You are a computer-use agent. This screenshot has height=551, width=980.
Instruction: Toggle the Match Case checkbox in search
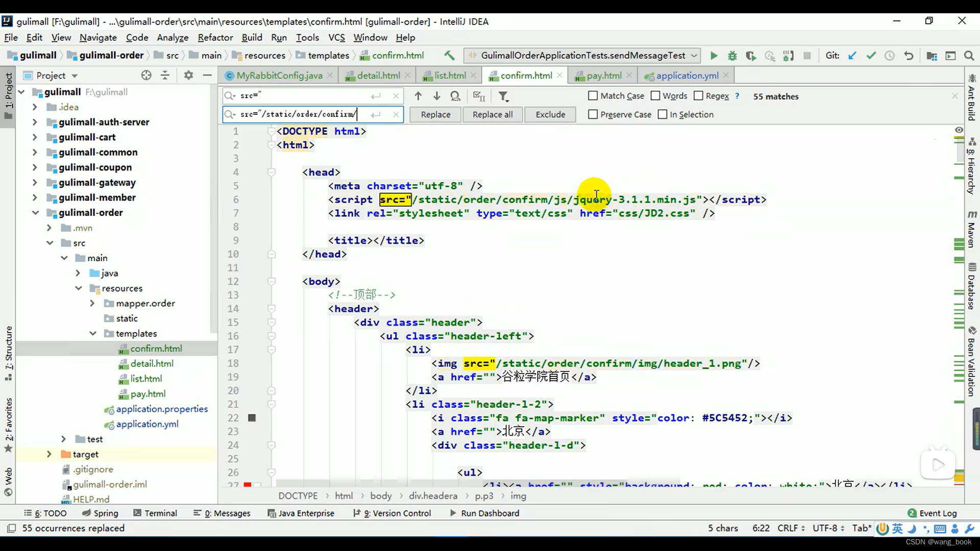pyautogui.click(x=592, y=96)
